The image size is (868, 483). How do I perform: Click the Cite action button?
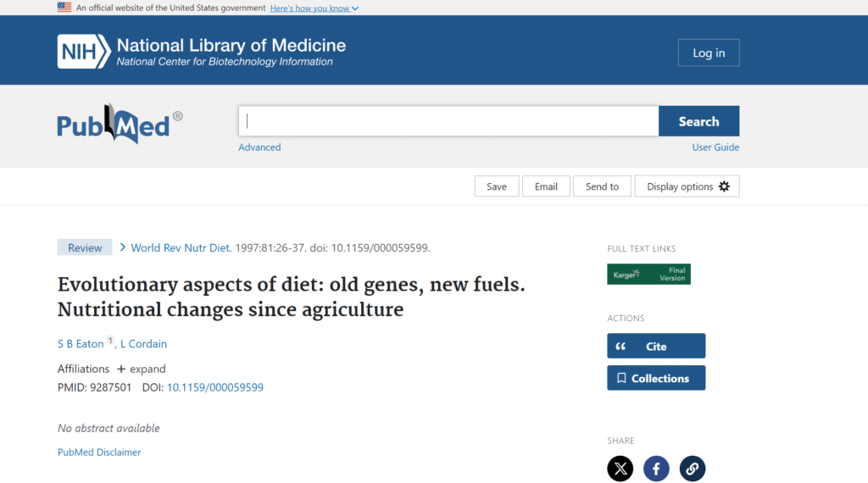click(x=656, y=346)
